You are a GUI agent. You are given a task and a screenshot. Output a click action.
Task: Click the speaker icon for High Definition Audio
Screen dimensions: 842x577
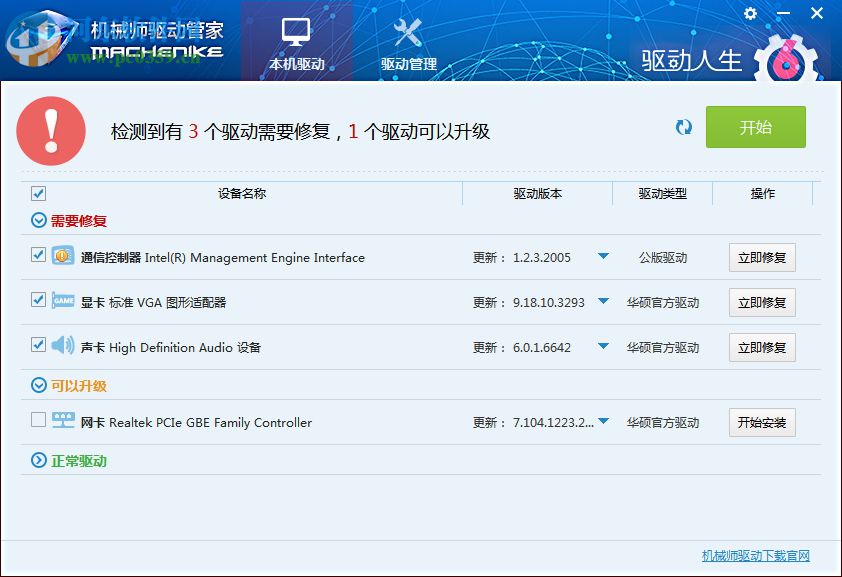click(x=60, y=347)
